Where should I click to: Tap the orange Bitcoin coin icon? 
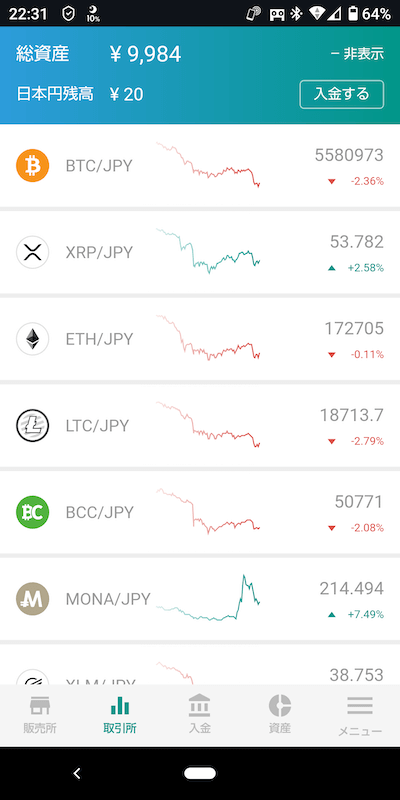(33, 165)
